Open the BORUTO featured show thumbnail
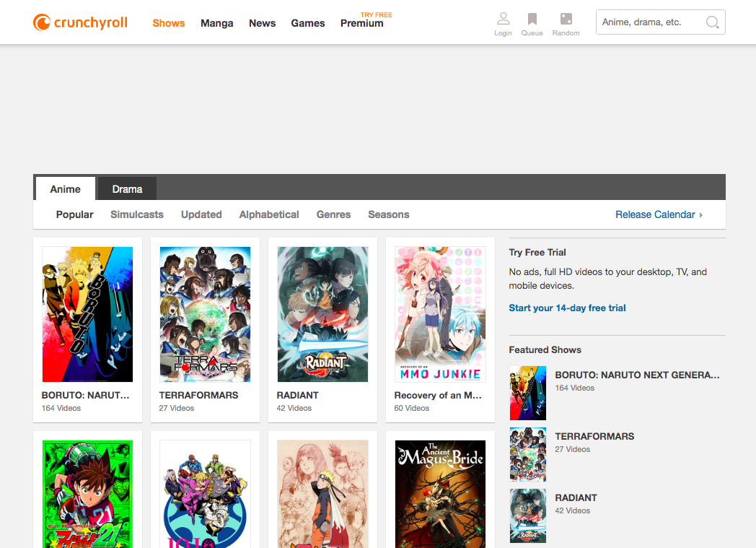This screenshot has height=548, width=756. tap(527, 393)
